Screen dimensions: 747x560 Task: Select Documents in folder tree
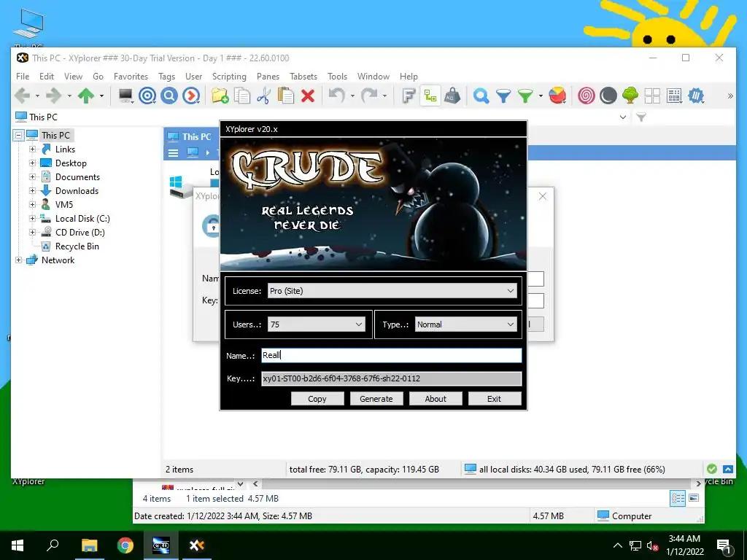pyautogui.click(x=77, y=176)
